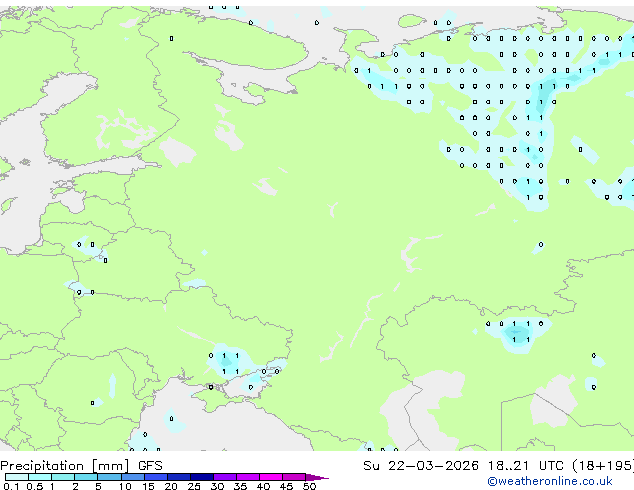Pick the 40–45 mm magenta legend swatch
The height and width of the screenshot is (490, 634).
271,477
